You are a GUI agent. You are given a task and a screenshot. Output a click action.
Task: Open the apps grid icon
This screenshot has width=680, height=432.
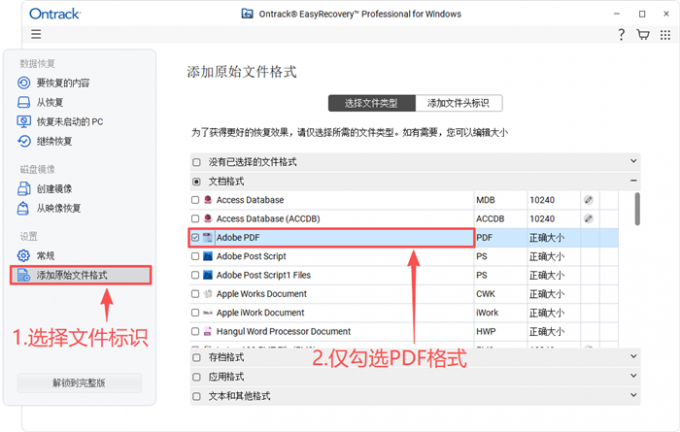coord(665,35)
